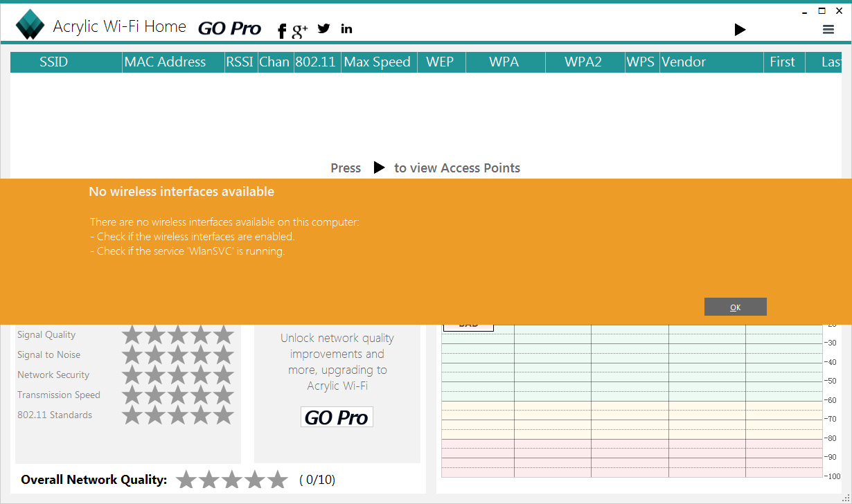The height and width of the screenshot is (504, 852).
Task: Sort by MAC Address column
Action: (165, 62)
